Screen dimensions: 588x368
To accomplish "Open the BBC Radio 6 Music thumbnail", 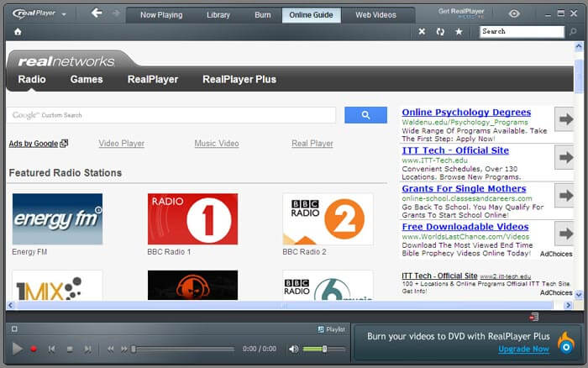I will [x=328, y=285].
